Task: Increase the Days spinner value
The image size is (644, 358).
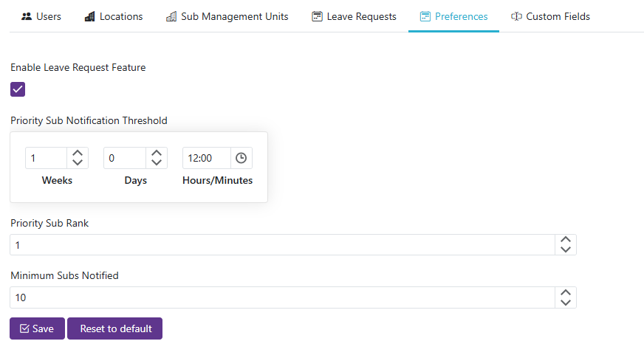Action: [x=156, y=154]
